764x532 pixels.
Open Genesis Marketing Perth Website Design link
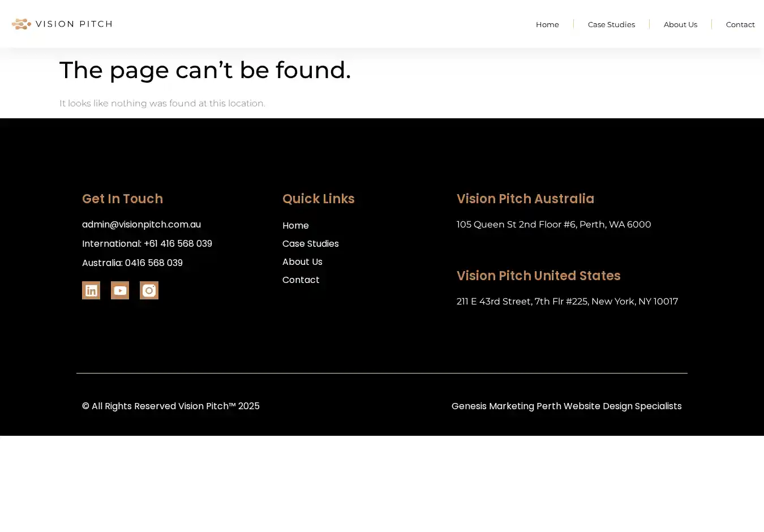pos(566,406)
